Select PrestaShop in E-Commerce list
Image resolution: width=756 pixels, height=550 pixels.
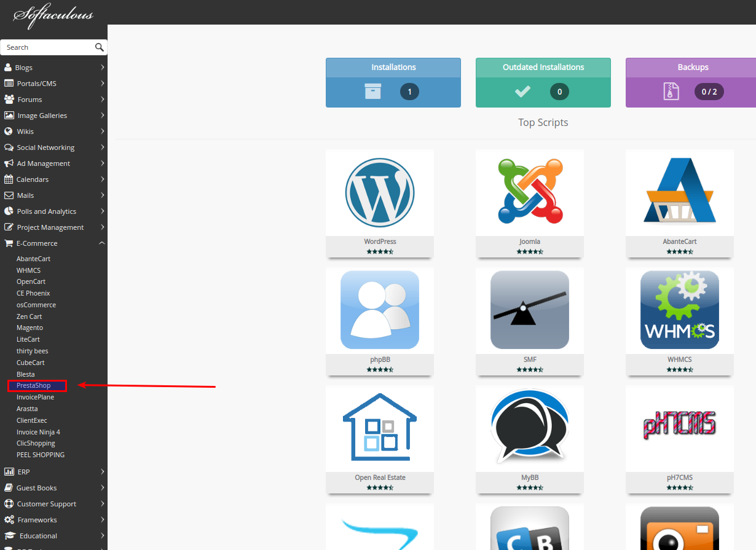[x=34, y=385]
